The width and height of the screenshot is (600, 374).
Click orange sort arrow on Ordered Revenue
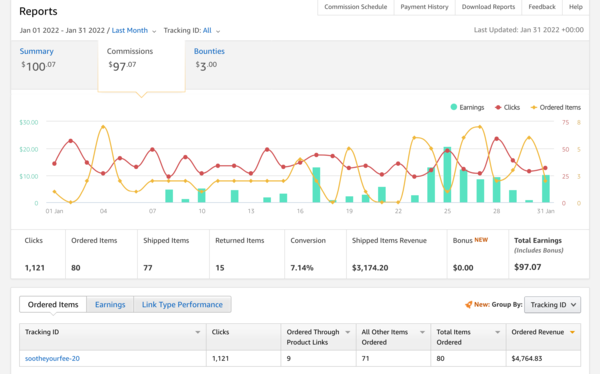572,332
